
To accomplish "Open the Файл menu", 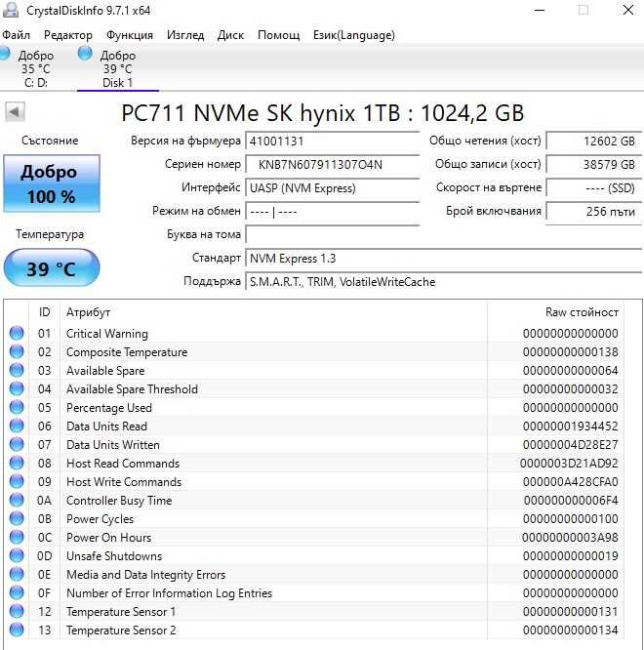I will coord(16,35).
